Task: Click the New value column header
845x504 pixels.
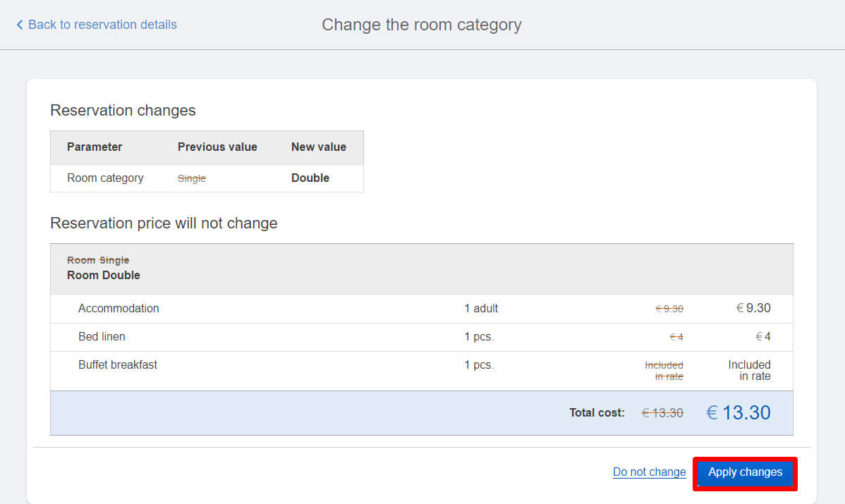Action: click(319, 147)
